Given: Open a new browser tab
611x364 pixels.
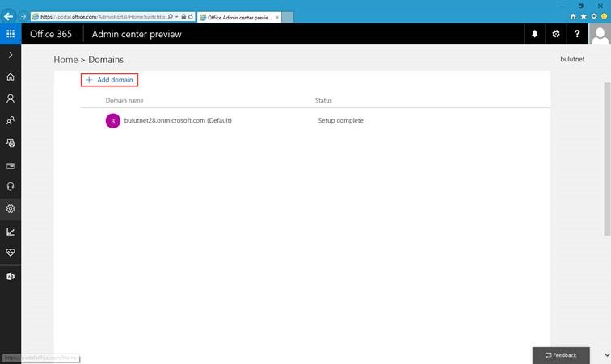Looking at the screenshot, I should [288, 18].
